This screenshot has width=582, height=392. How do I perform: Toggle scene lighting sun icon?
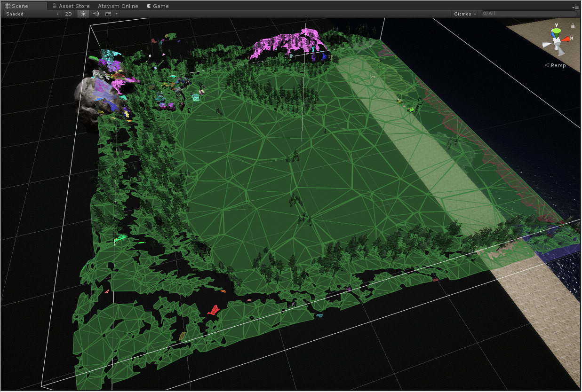point(83,14)
